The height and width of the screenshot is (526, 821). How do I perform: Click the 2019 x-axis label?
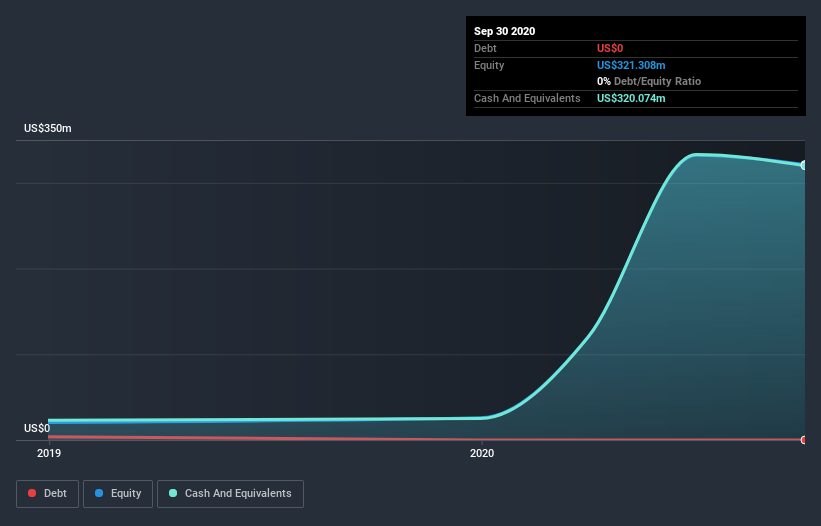pyautogui.click(x=49, y=453)
